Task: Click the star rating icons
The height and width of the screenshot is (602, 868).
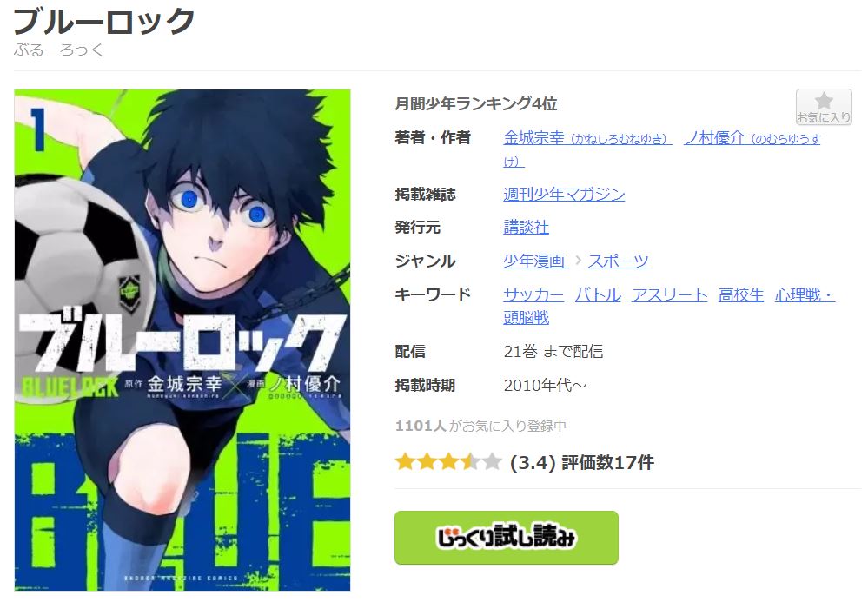Action: (448, 461)
